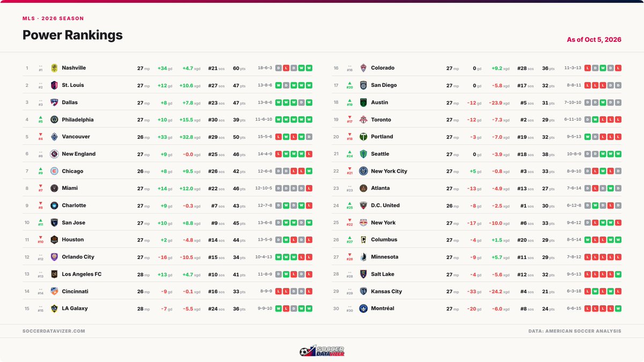Click the Soccer Datavizer footer logo
Image resolution: width=644 pixels, height=362 pixels.
pos(322,351)
